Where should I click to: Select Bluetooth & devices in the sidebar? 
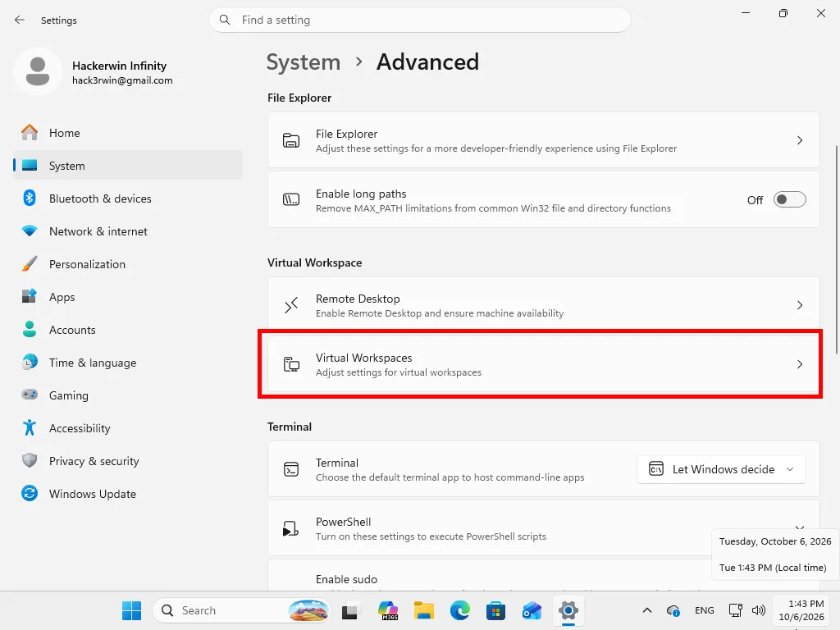click(x=128, y=199)
